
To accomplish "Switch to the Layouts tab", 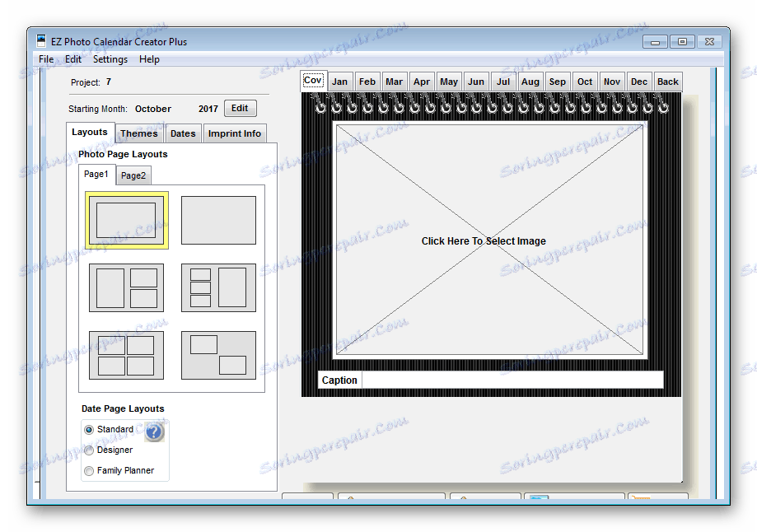I will pos(90,133).
